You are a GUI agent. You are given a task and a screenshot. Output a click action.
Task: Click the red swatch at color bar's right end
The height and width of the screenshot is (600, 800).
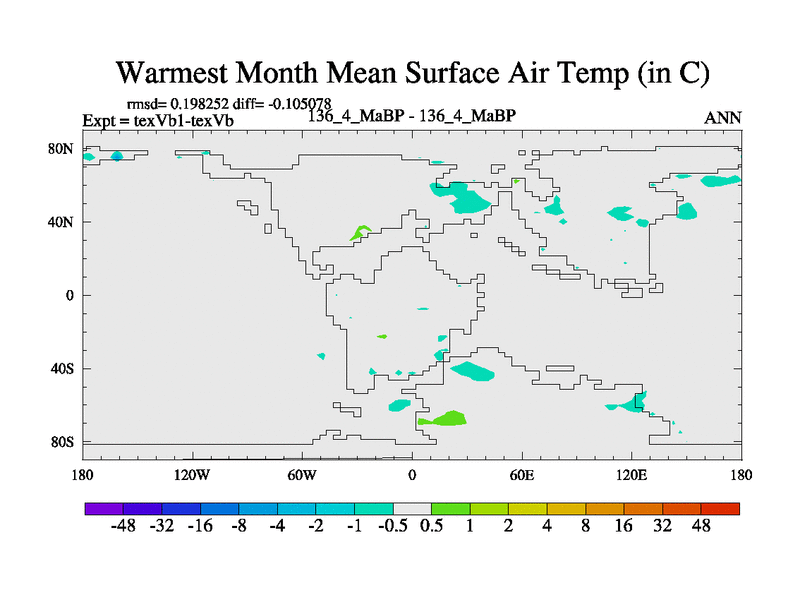pos(720,509)
